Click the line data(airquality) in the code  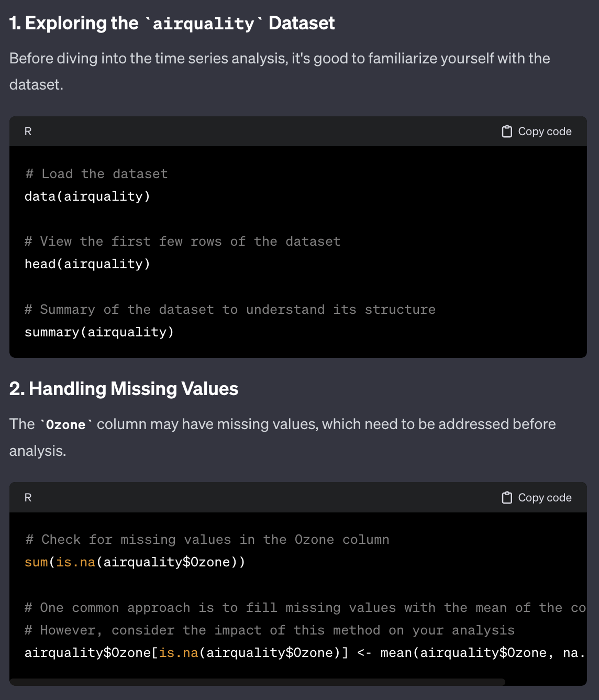click(87, 196)
